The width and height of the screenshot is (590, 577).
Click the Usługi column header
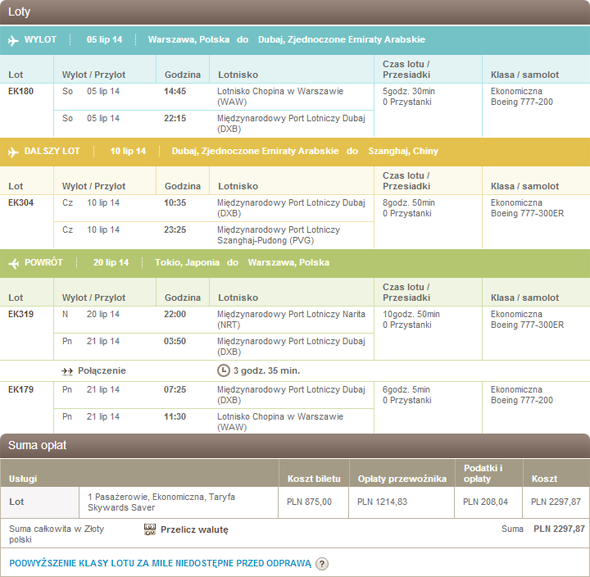click(23, 479)
